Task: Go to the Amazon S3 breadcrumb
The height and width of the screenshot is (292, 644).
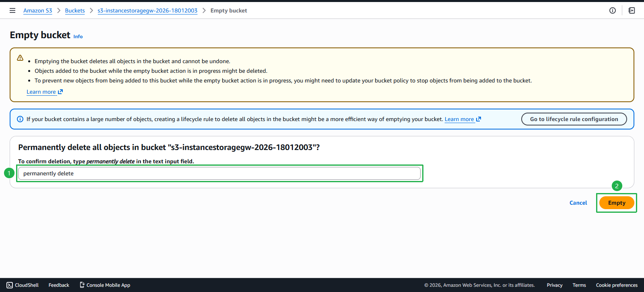Action: coord(38,10)
